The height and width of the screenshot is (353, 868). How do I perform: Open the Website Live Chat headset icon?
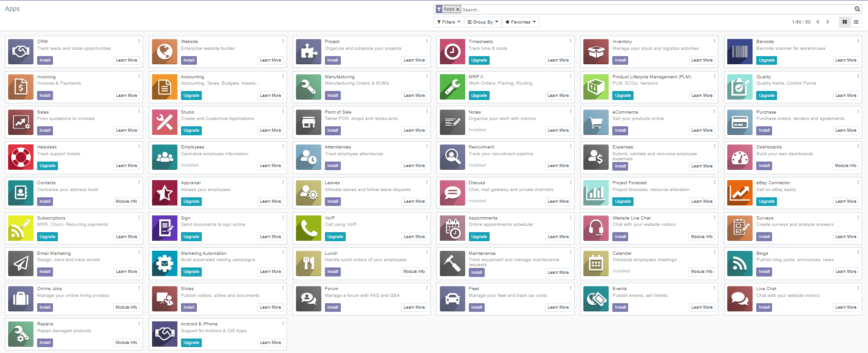point(596,228)
